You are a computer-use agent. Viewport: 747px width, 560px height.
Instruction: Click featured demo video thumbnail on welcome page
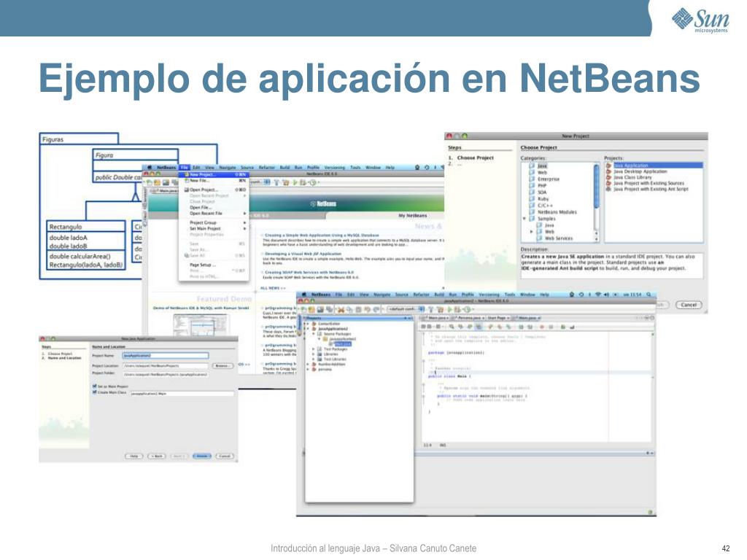(x=200, y=326)
